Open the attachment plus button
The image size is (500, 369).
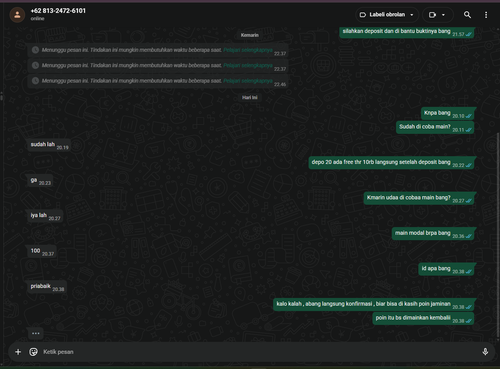18,352
